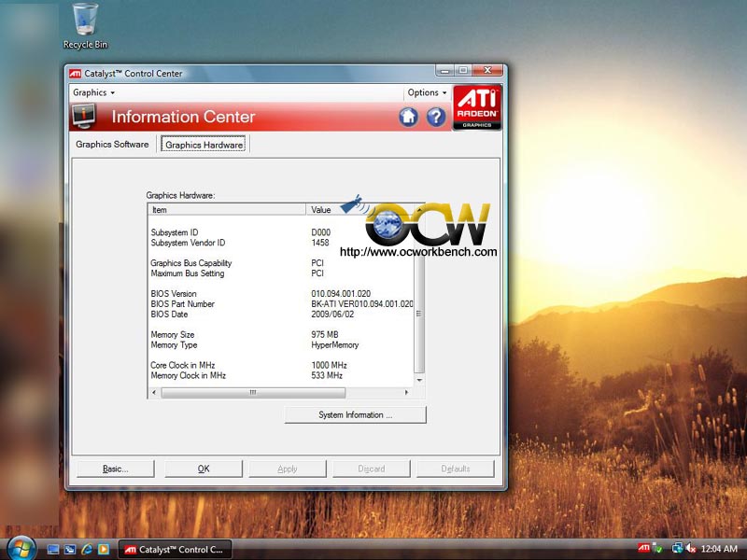Click the Basic... button
This screenshot has height=560, width=747.
(x=115, y=469)
